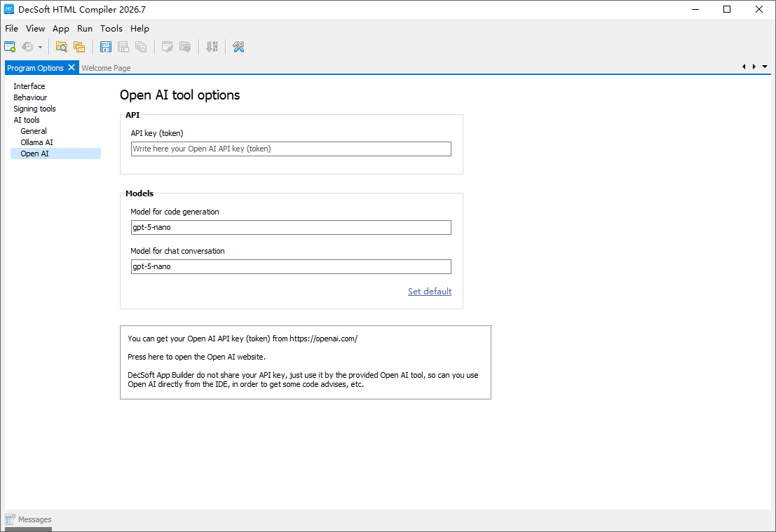The image size is (776, 532).
Task: Minimize the DecSoft HTML Compiler window
Action: [695, 9]
